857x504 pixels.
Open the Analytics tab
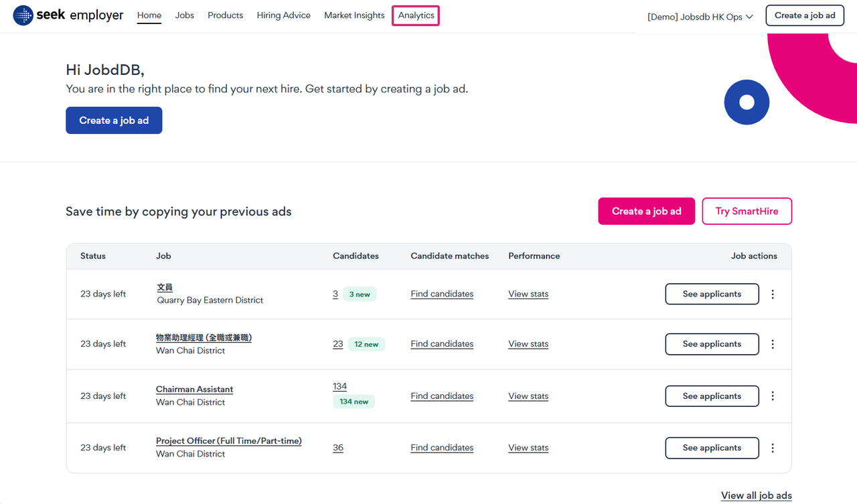(x=416, y=15)
